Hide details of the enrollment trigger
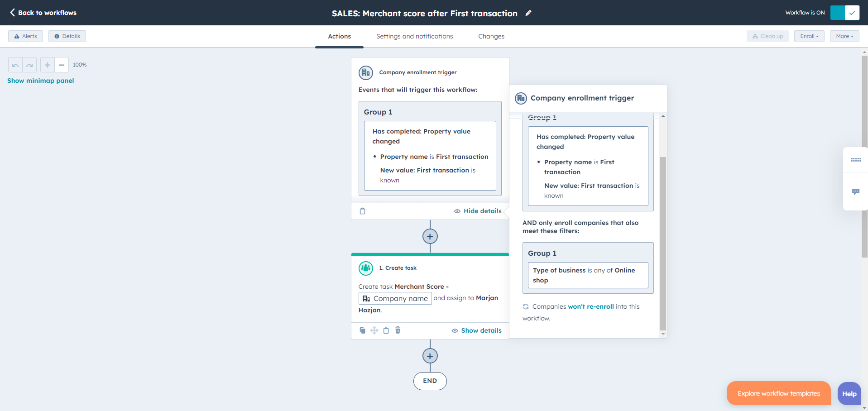 (x=478, y=211)
